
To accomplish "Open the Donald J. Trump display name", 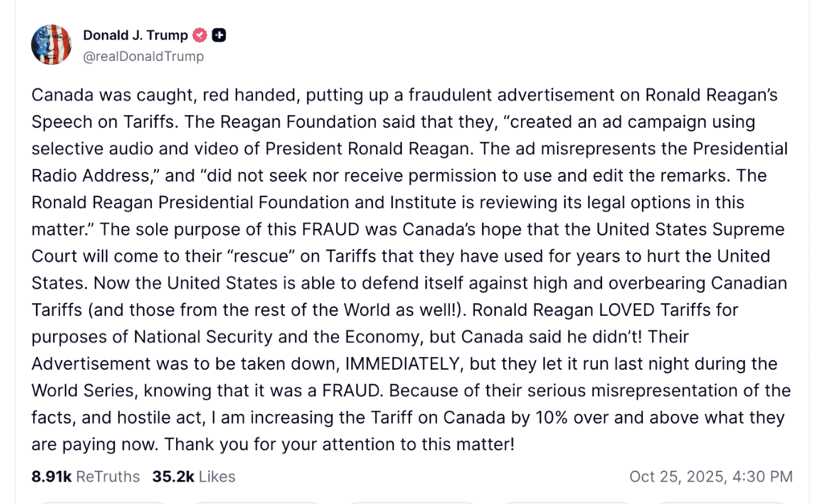I will click(135, 35).
